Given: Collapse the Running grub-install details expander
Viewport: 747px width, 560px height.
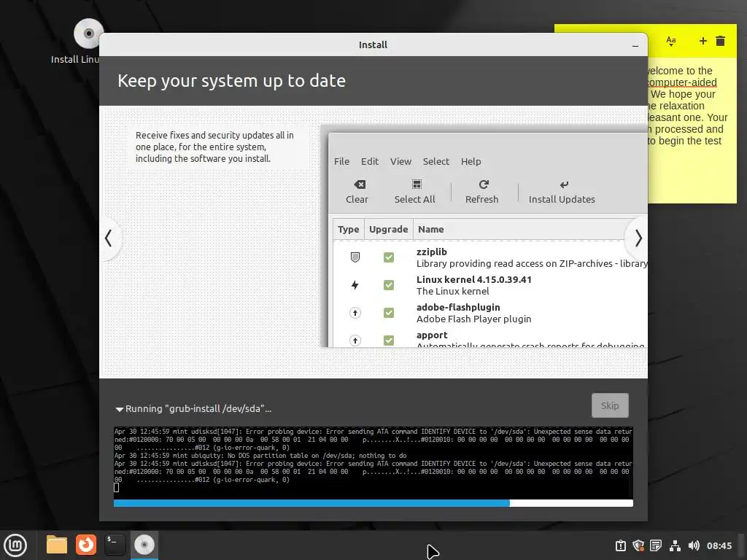Looking at the screenshot, I should (120, 409).
